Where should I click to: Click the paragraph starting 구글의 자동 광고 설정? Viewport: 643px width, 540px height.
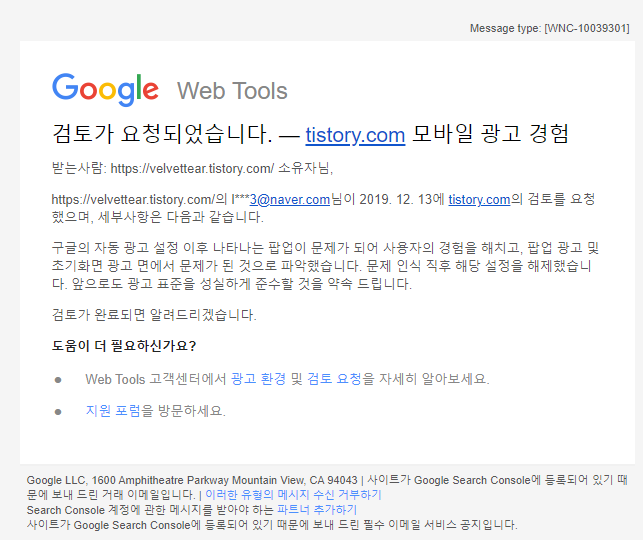(325, 266)
